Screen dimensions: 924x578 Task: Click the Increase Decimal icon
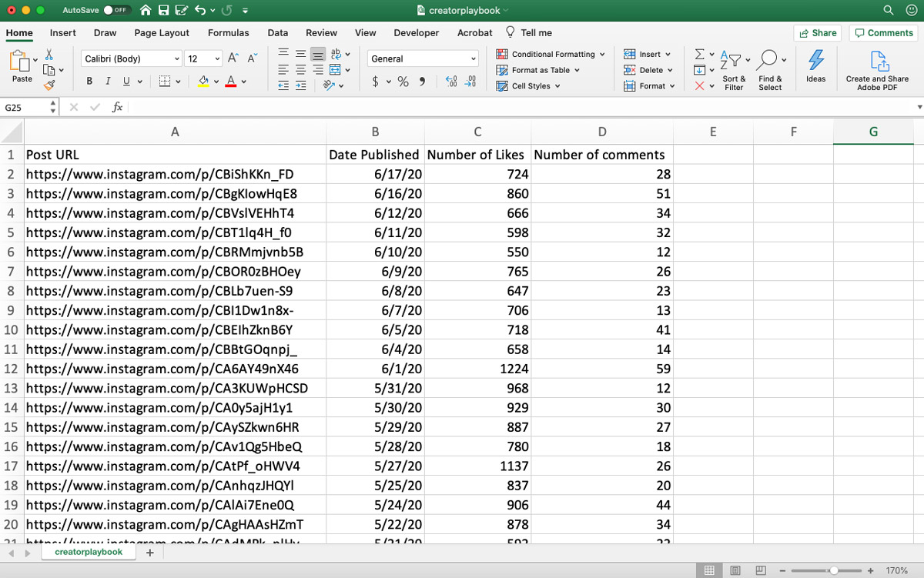click(x=451, y=82)
